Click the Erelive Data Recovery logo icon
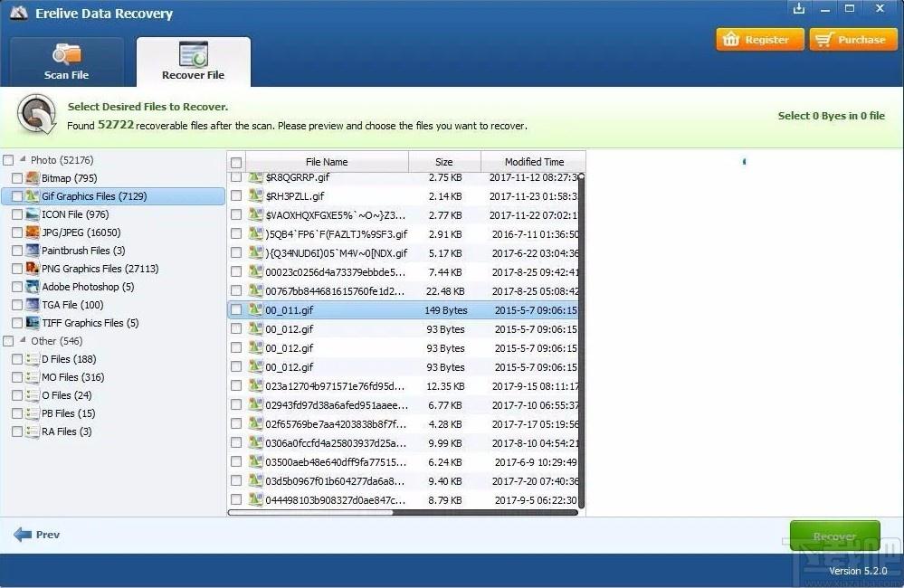This screenshot has width=904, height=588. [x=19, y=12]
